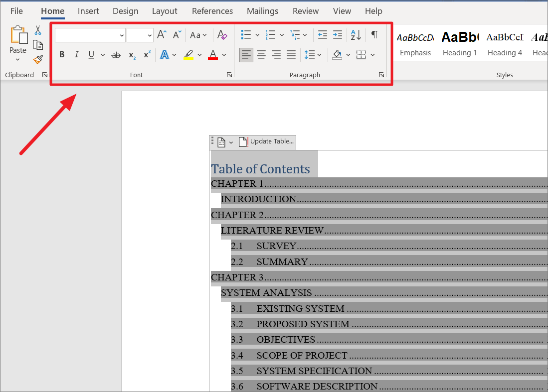
Task: Apply the Heading 1 style
Action: pos(459,43)
